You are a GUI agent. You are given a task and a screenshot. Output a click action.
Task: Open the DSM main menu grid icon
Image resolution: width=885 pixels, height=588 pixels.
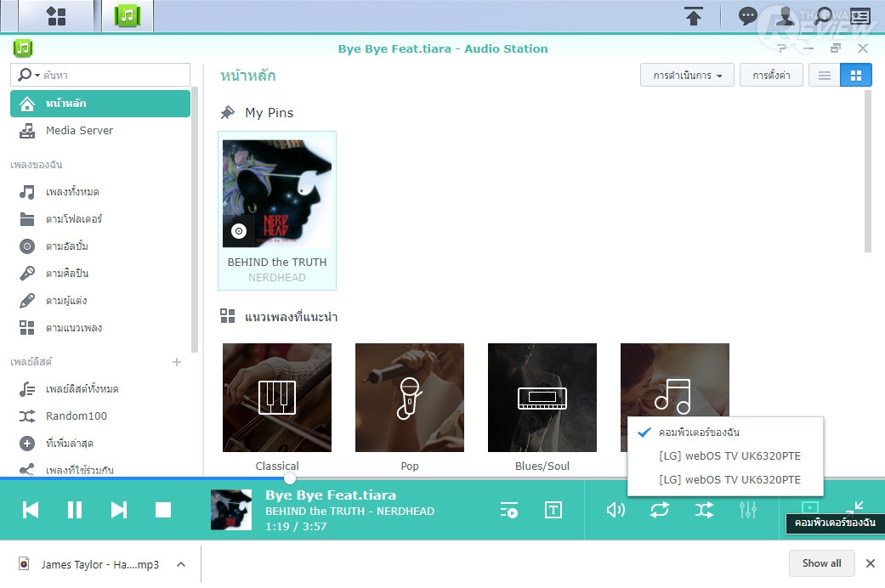56,16
